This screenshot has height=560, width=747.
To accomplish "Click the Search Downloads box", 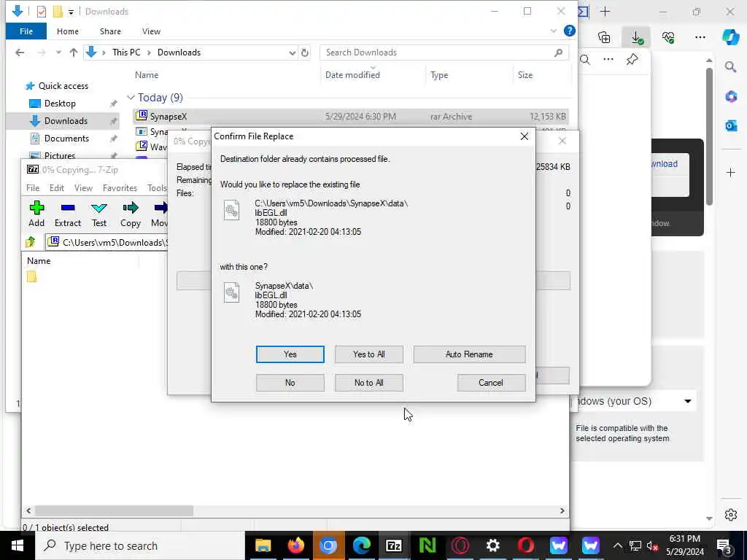I will [444, 52].
